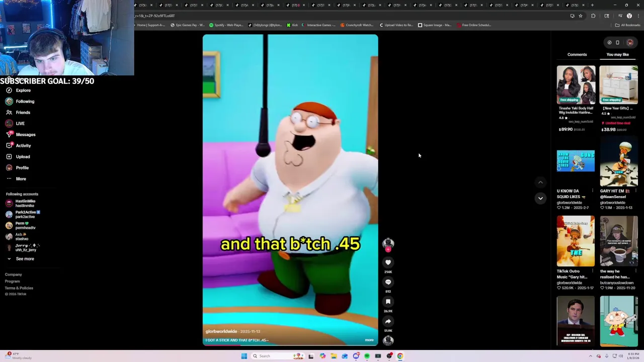Image resolution: width=644 pixels, height=362 pixels.
Task: Go to next video with down arrow
Action: tap(540, 198)
